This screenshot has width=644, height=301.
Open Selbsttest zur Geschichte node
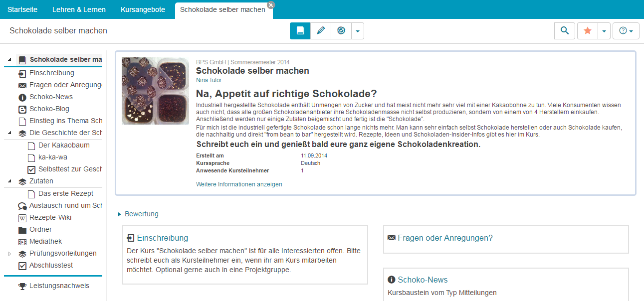[x=70, y=169]
